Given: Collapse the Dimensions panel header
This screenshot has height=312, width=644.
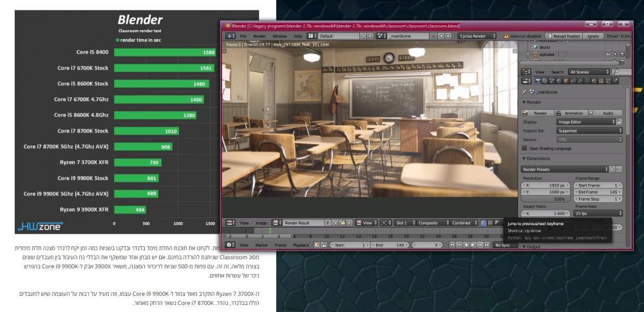Looking at the screenshot, I should (536, 158).
